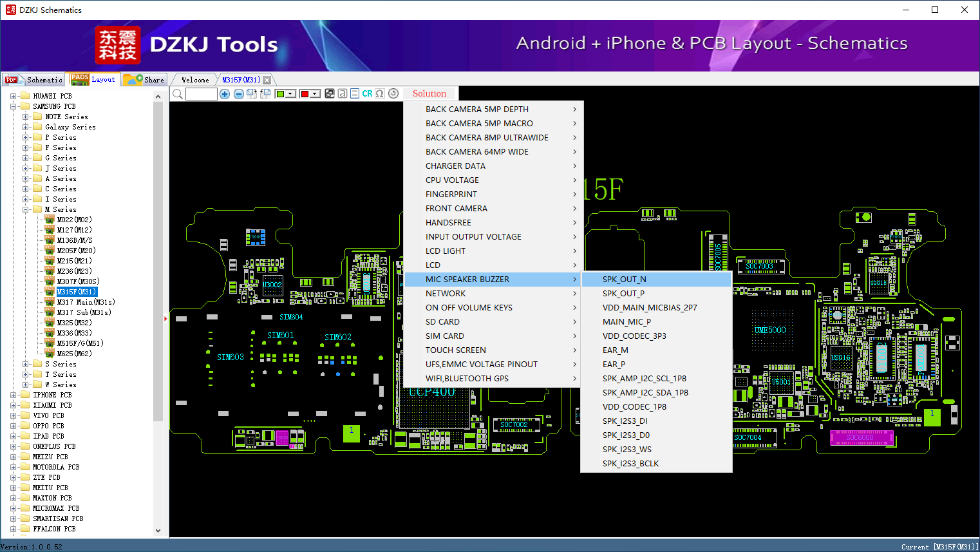Switch to the Layout tab

[94, 79]
